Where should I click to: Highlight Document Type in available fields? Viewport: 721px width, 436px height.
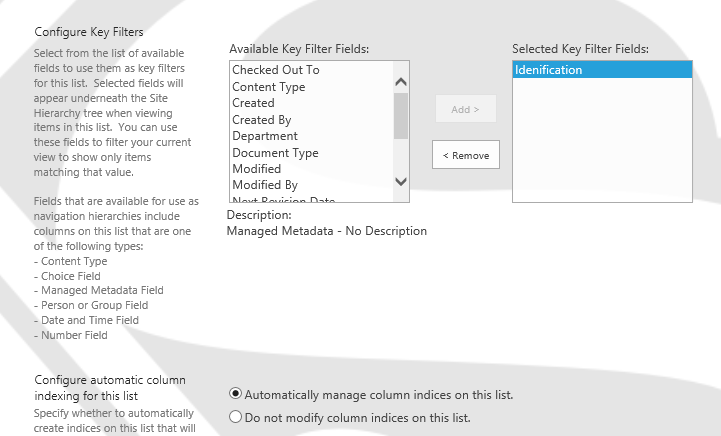pos(275,153)
